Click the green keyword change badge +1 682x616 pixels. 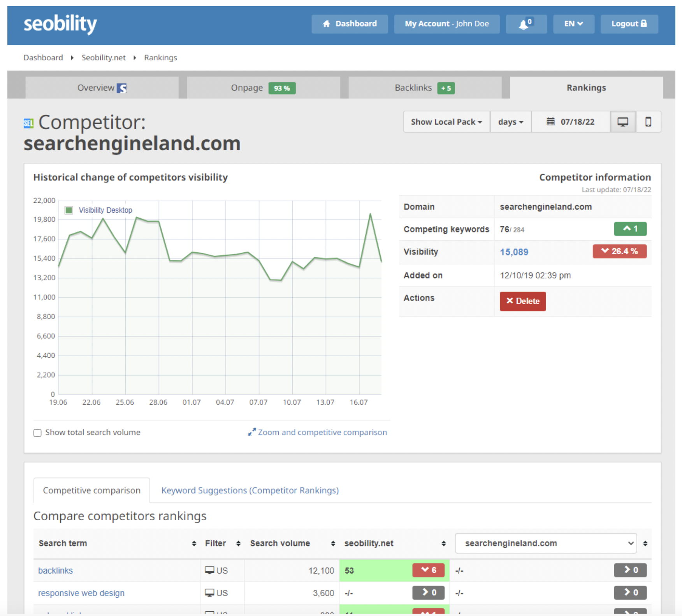coord(630,229)
